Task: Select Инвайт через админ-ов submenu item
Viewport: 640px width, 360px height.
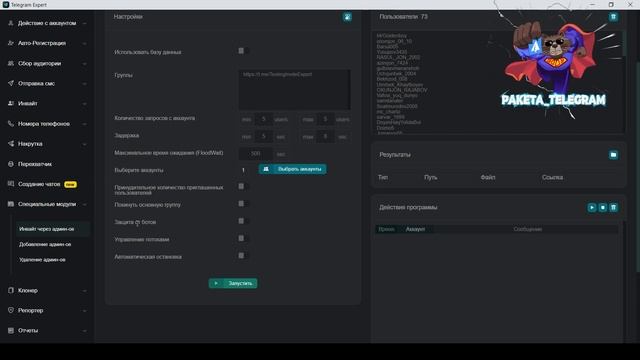Action: click(x=52, y=229)
